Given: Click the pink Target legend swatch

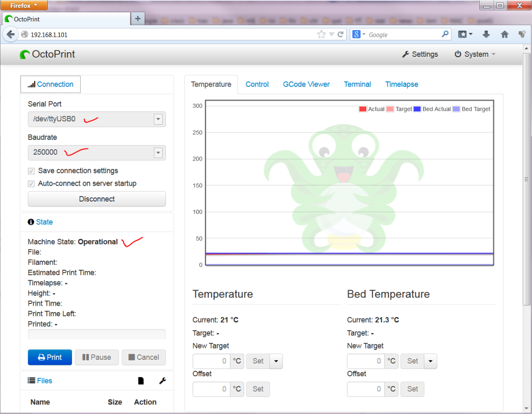Looking at the screenshot, I should coord(390,109).
